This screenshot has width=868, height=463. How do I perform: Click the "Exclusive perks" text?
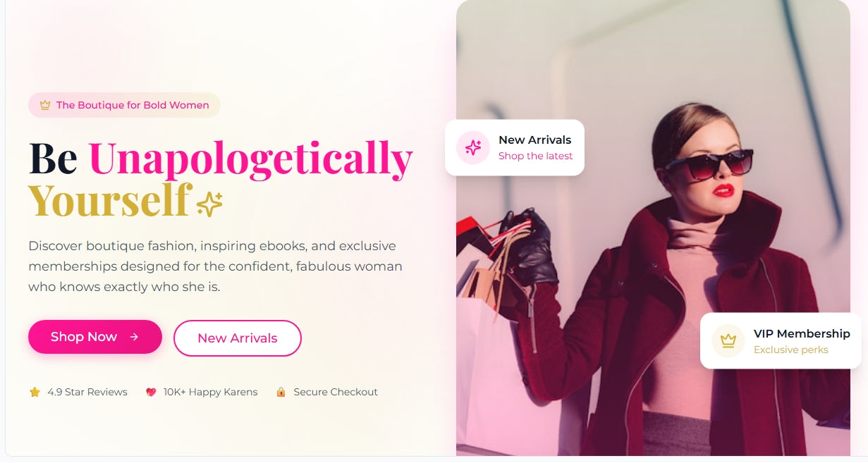tap(790, 350)
